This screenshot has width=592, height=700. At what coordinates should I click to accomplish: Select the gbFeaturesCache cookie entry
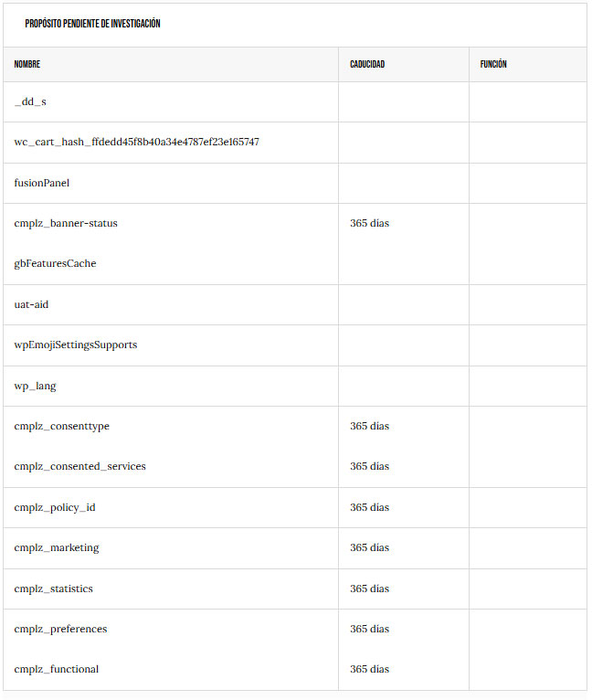pos(55,263)
